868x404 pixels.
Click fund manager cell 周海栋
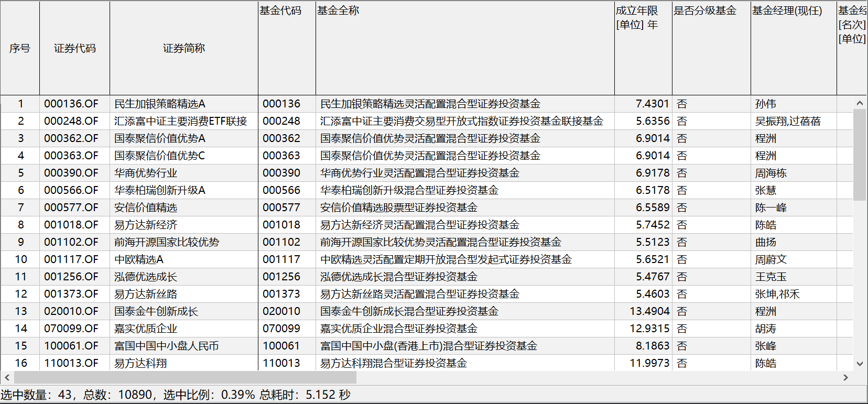click(794, 173)
